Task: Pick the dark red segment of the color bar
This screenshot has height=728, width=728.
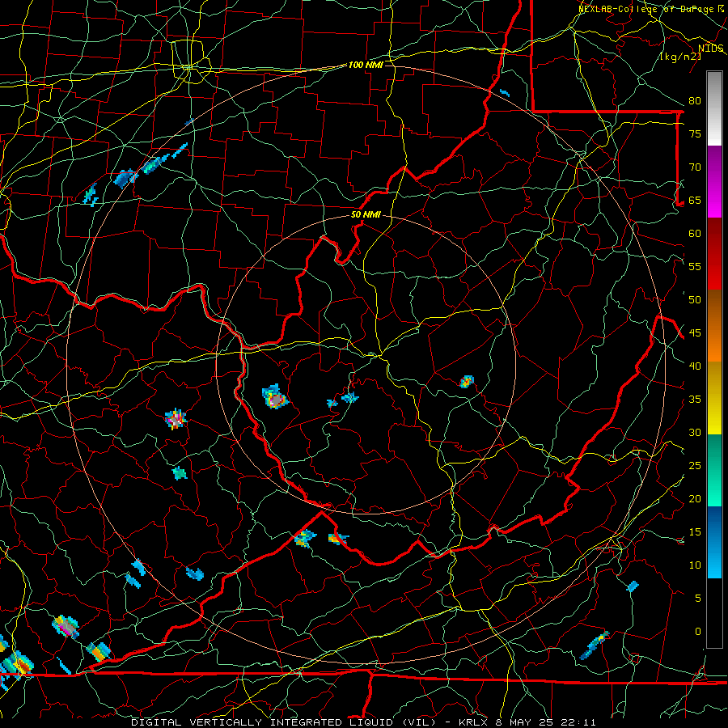Action: pyautogui.click(x=714, y=254)
